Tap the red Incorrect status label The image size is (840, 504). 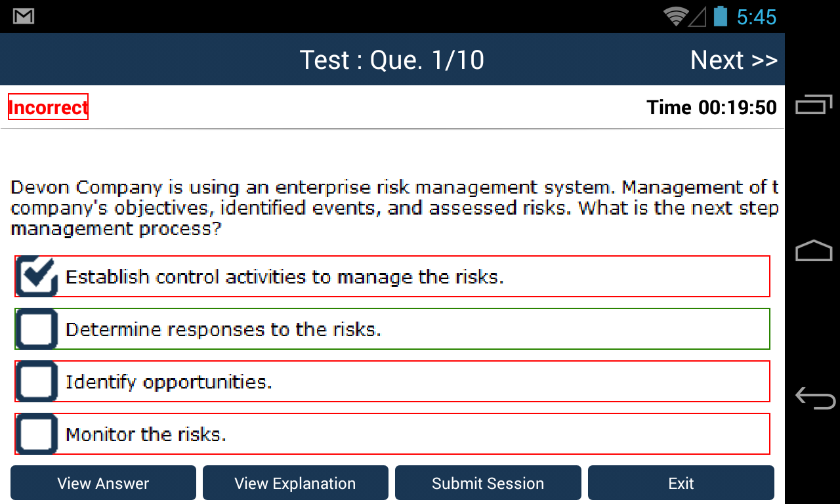(x=48, y=108)
